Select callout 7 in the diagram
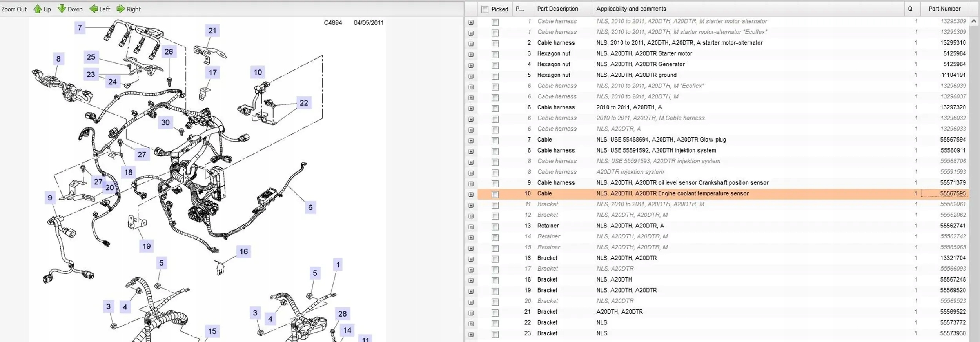980x342 pixels. (x=80, y=27)
